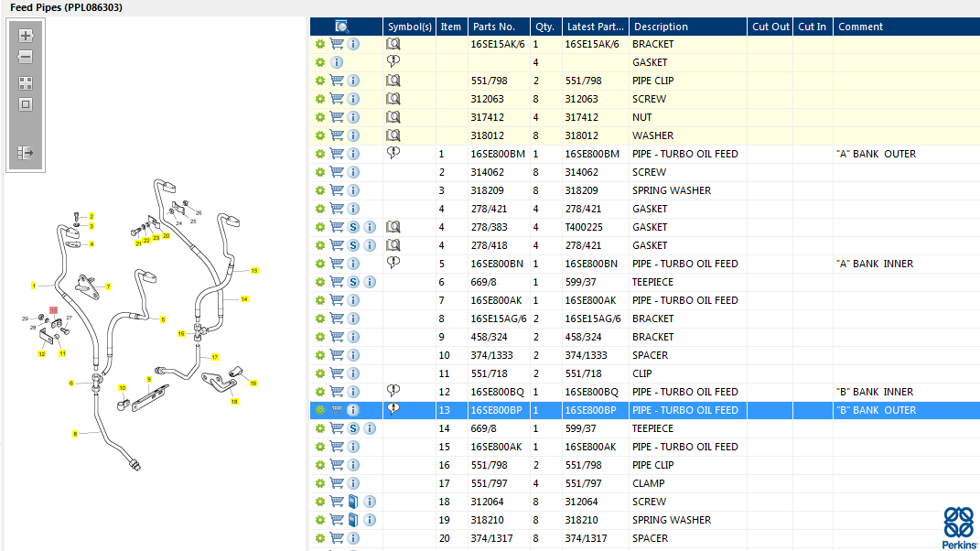Screen dimensions: 980x551
Task: Add 16SE800BM pipe to cart
Action: [x=337, y=154]
